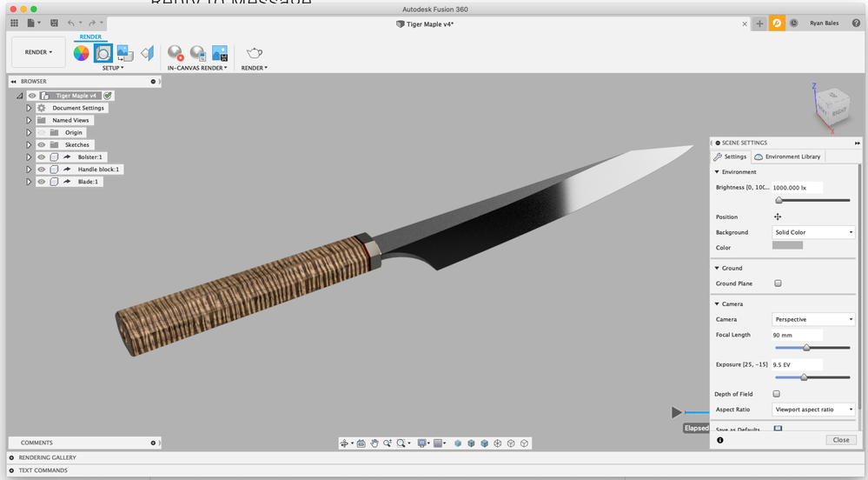
Task: Select the Zoom magnifier tool
Action: point(388,443)
